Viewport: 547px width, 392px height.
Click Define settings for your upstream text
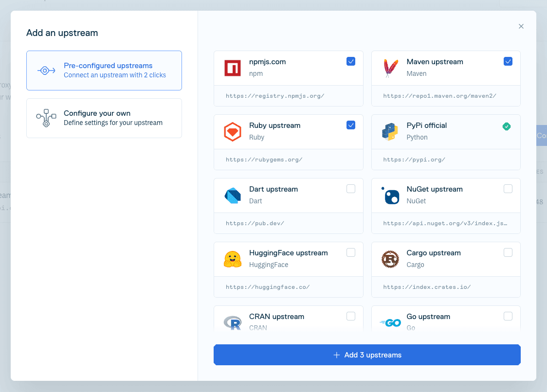pos(113,123)
